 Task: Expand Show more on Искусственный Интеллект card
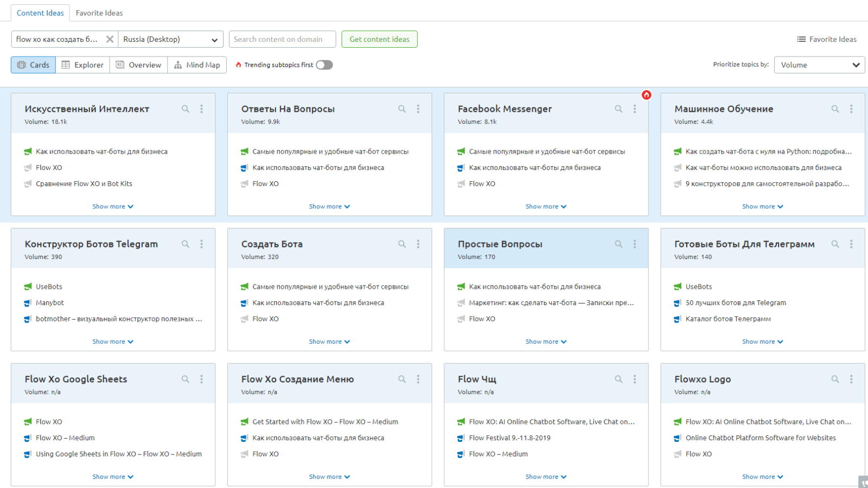coord(113,207)
